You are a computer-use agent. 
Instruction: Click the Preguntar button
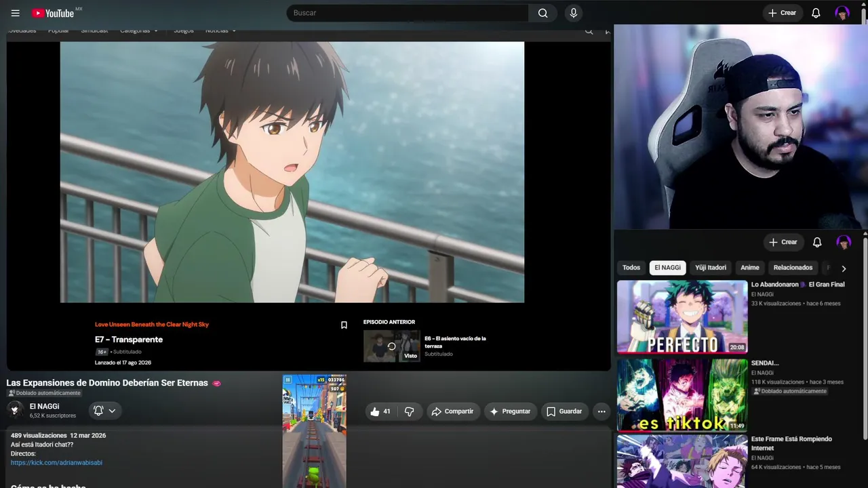510,411
